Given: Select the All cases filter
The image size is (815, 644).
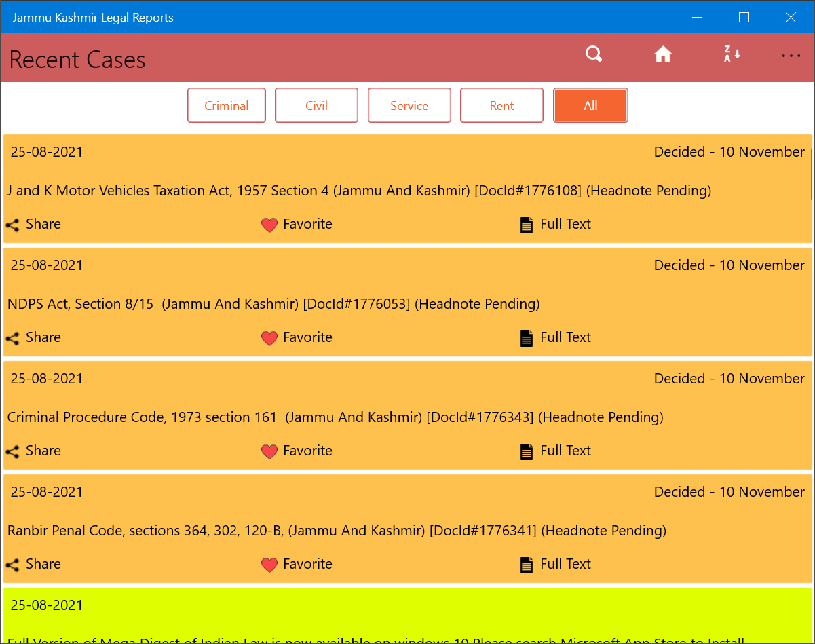Looking at the screenshot, I should tap(590, 105).
